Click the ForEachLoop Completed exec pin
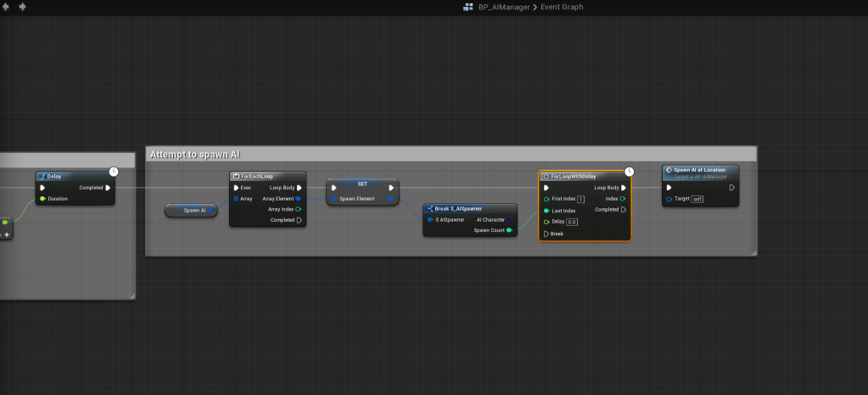 299,220
